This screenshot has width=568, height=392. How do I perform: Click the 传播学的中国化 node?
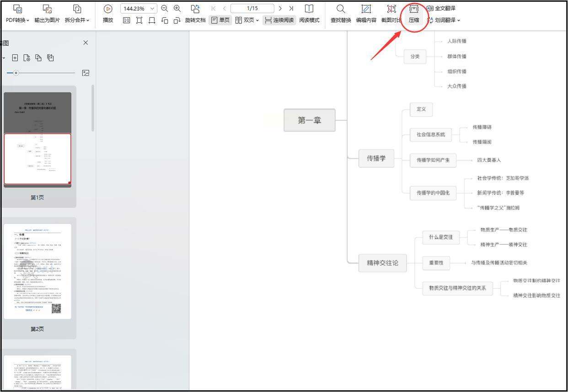coord(433,193)
